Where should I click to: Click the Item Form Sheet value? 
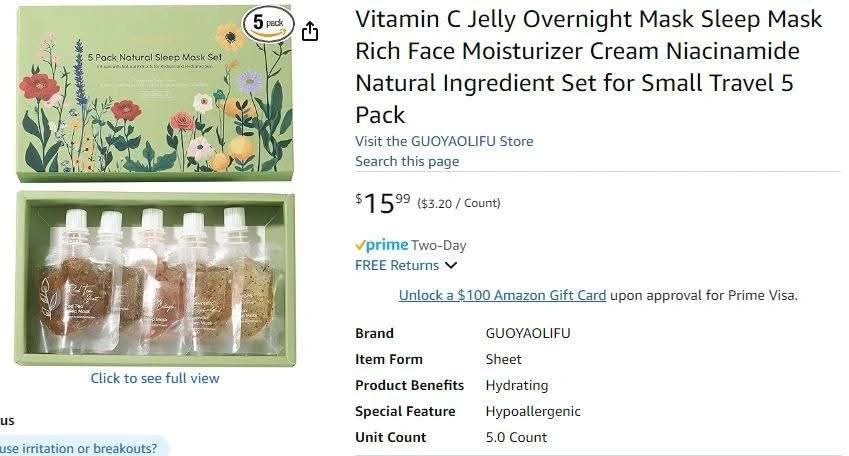pos(504,359)
